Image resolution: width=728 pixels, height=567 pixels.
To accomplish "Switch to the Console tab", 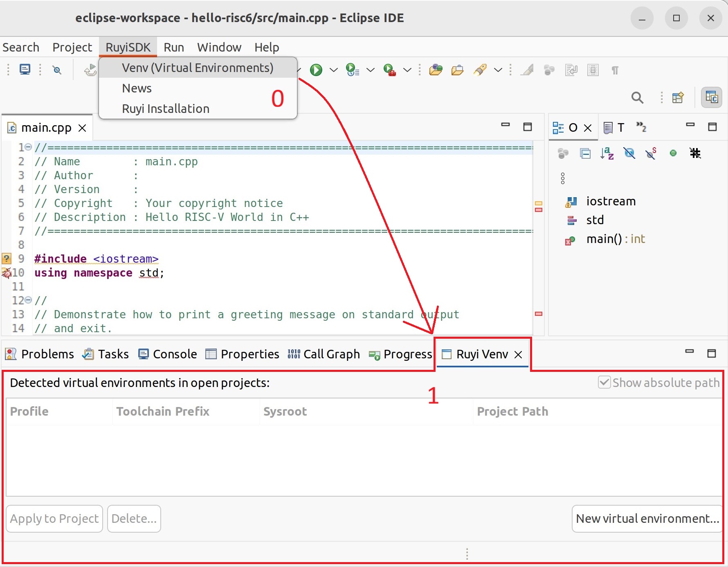I will pos(168,354).
